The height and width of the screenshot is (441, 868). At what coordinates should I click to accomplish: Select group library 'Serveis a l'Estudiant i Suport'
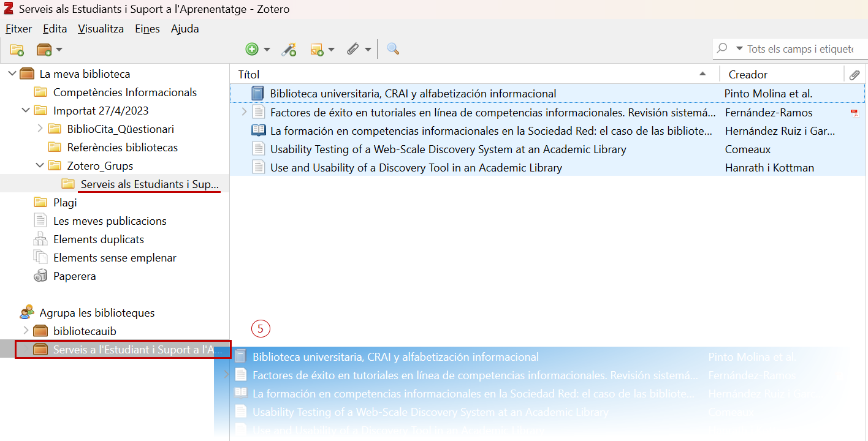click(x=123, y=350)
